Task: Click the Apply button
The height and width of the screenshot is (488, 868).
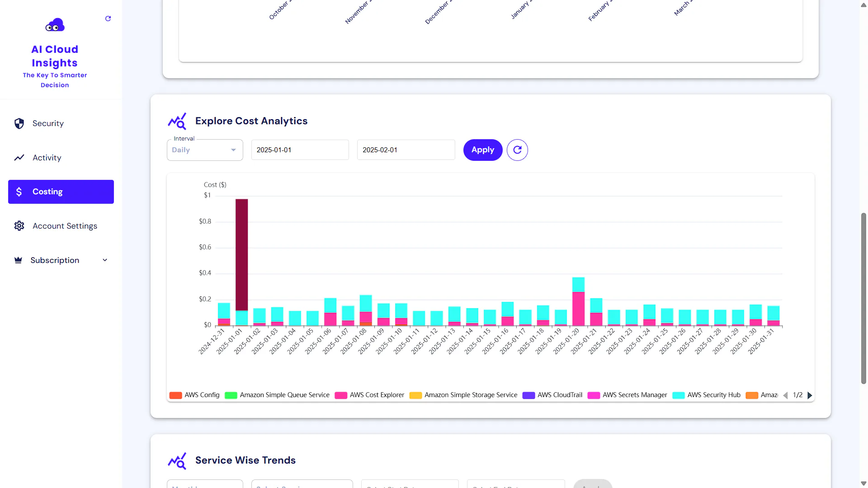Action: [483, 150]
